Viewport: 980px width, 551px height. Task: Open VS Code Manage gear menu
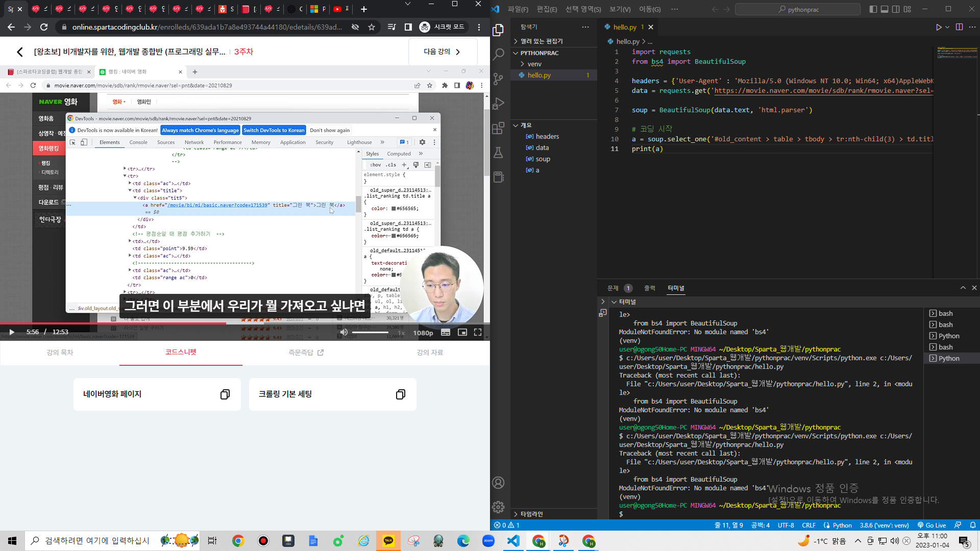pyautogui.click(x=498, y=507)
